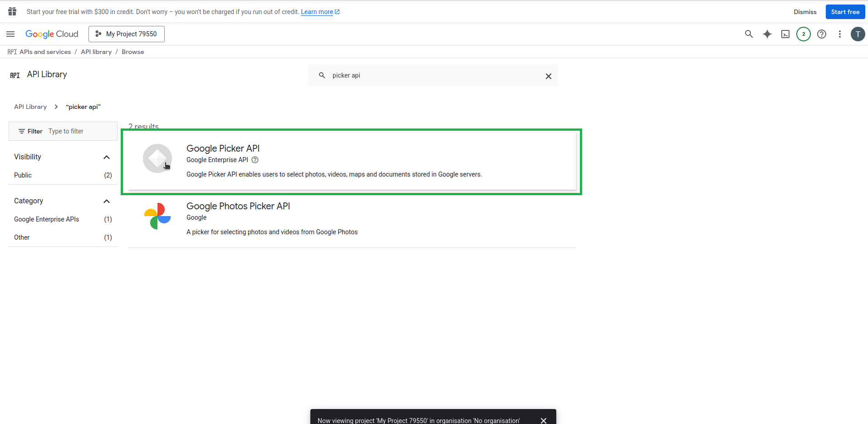This screenshot has width=868, height=424.
Task: Navigate to API library breadcrumb
Action: (96, 52)
